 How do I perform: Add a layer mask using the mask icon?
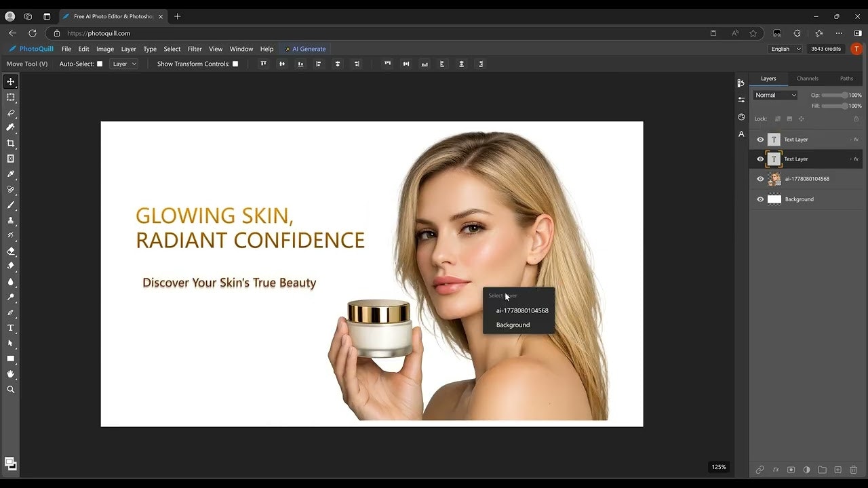(x=791, y=470)
